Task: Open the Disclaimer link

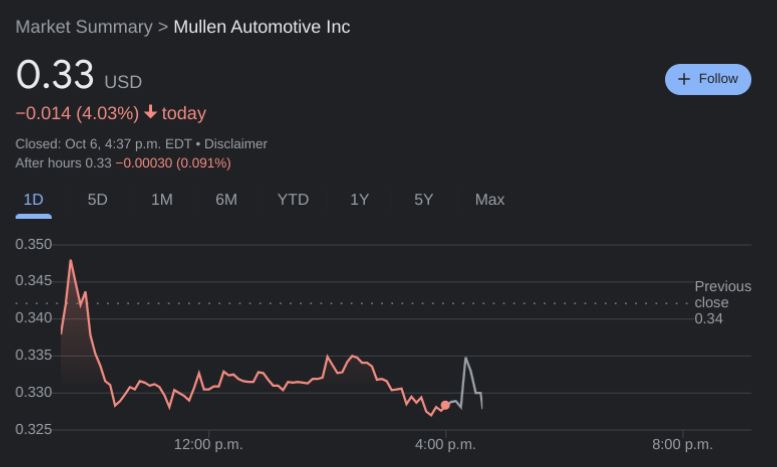Action: [x=236, y=144]
